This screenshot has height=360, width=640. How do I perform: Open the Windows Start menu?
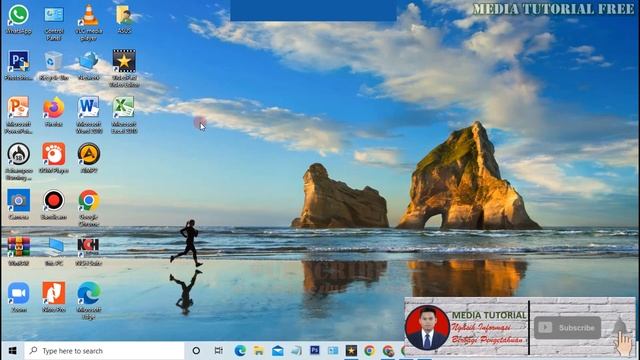coord(12,351)
